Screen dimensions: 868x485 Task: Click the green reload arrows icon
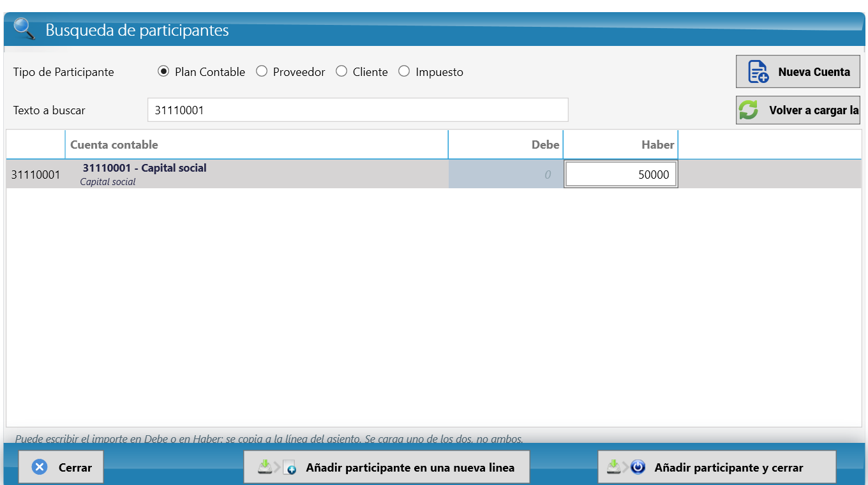click(x=748, y=110)
